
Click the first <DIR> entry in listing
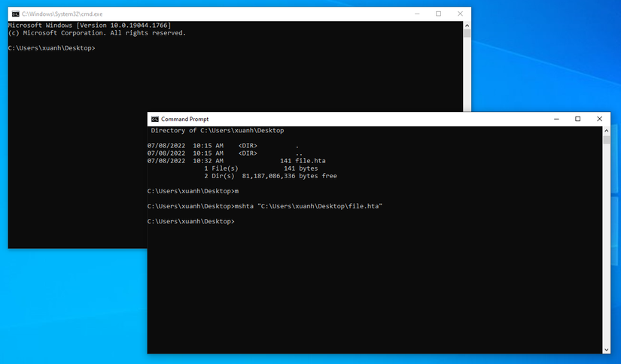point(248,146)
